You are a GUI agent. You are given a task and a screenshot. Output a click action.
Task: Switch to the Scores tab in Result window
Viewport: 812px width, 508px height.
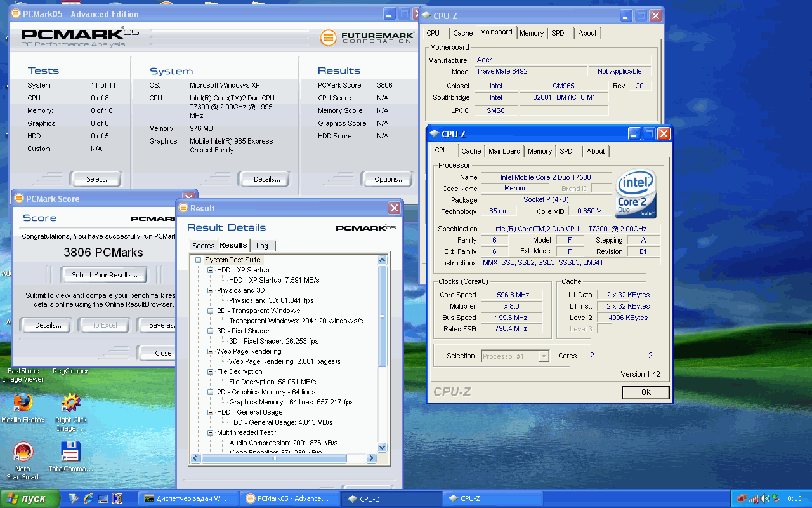pyautogui.click(x=203, y=246)
